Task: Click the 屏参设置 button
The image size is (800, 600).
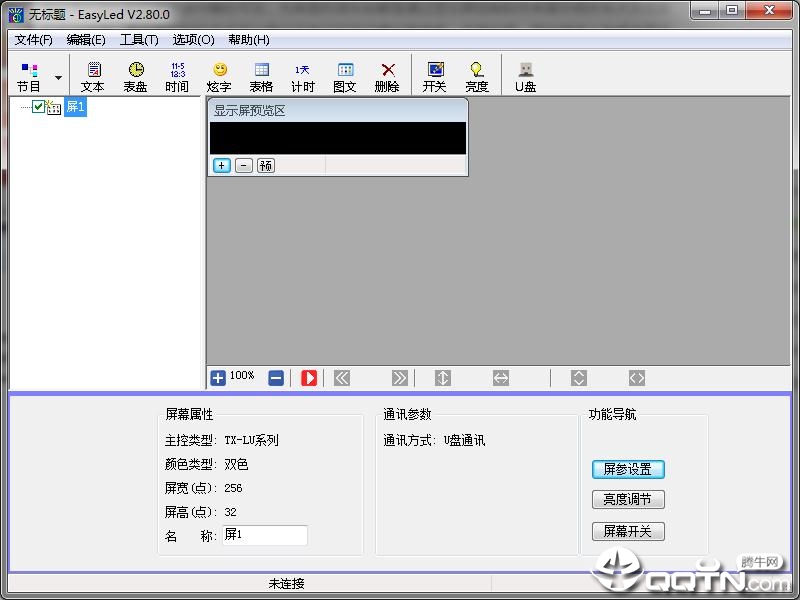Action: click(x=628, y=469)
